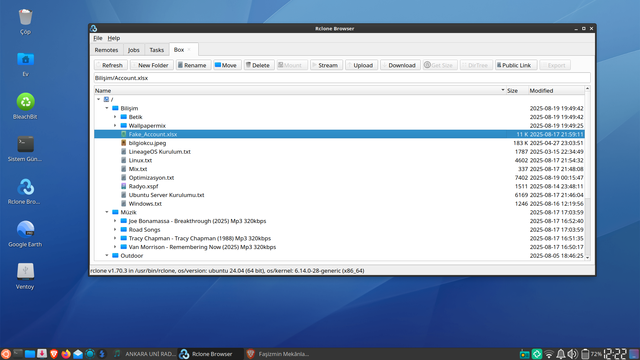The width and height of the screenshot is (640, 360).
Task: Click the Upload button
Action: click(x=361, y=65)
